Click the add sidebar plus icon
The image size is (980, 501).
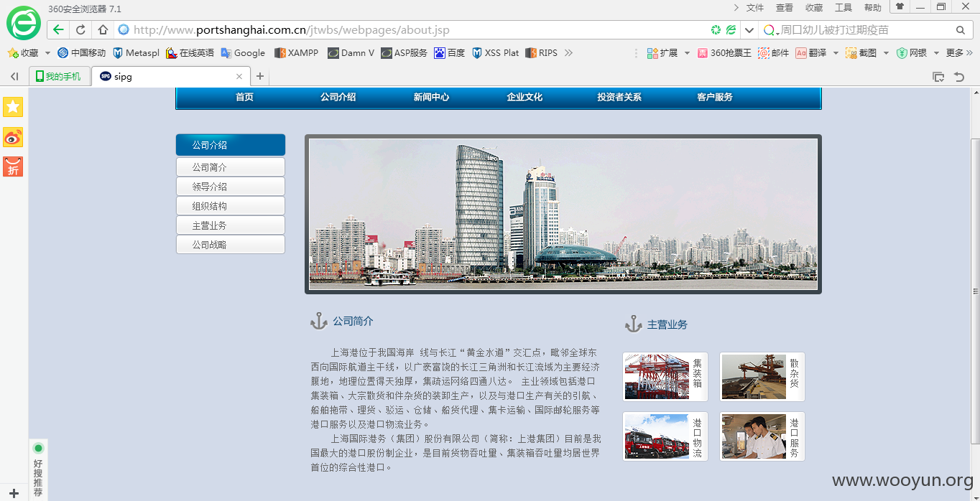click(x=14, y=494)
